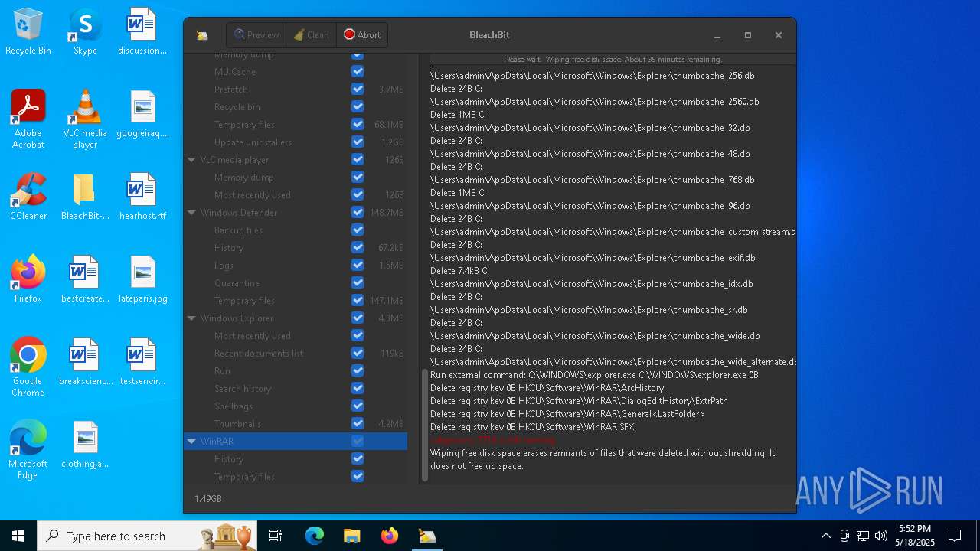Open hearhost.rtf desktop file
This screenshot has width=980, height=551.
tap(142, 197)
